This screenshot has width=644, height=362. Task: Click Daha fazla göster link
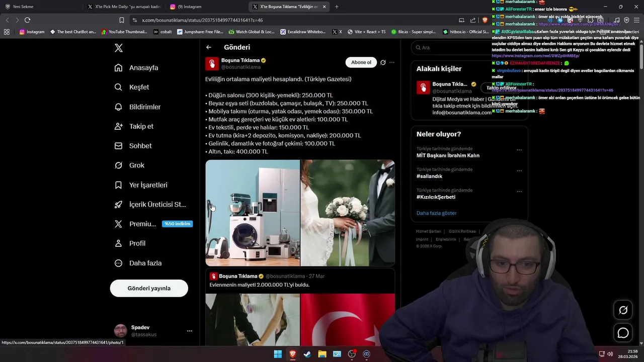(x=436, y=213)
